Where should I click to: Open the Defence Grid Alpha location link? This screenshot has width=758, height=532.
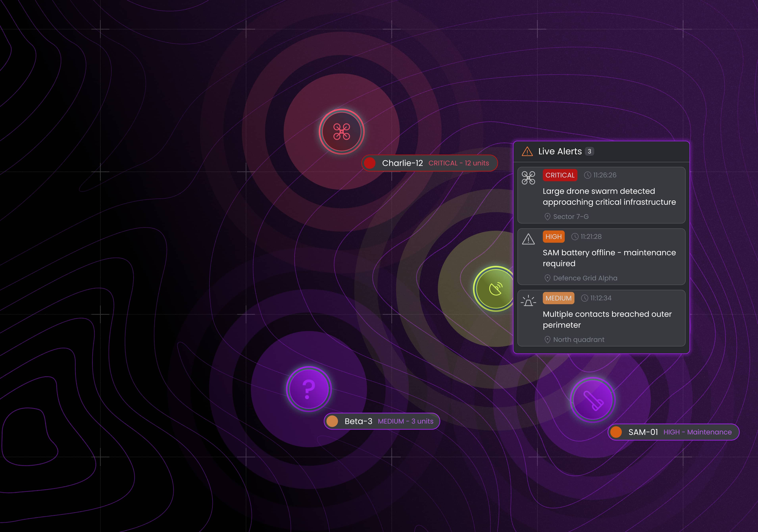585,278
